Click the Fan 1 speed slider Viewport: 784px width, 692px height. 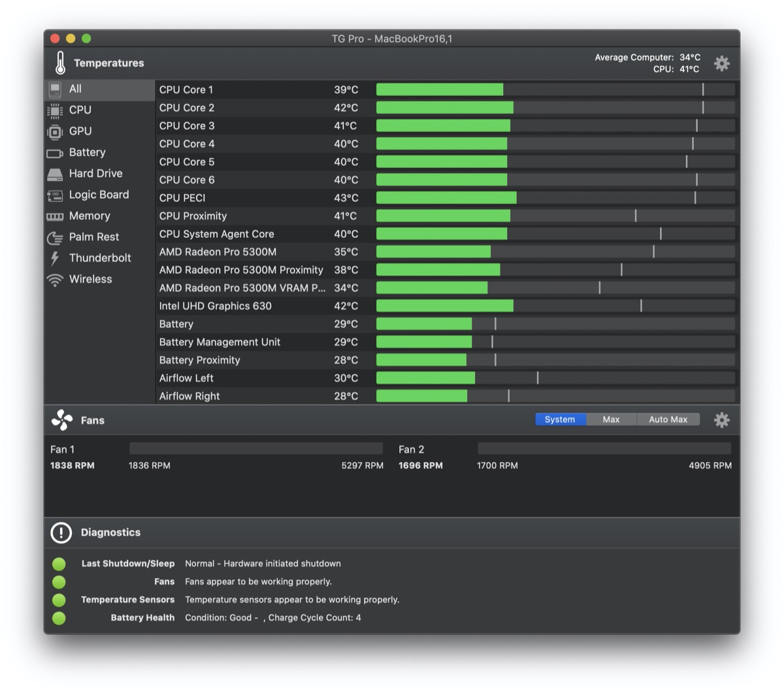click(255, 448)
